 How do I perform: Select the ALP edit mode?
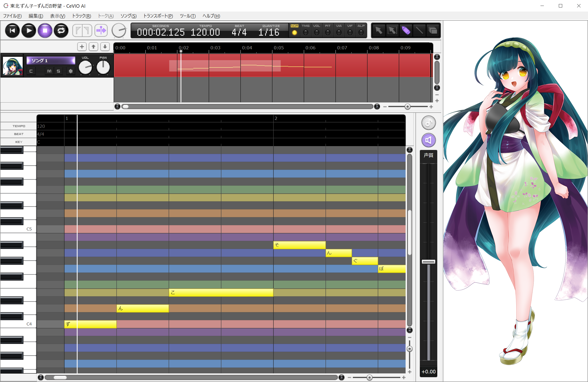361,30
